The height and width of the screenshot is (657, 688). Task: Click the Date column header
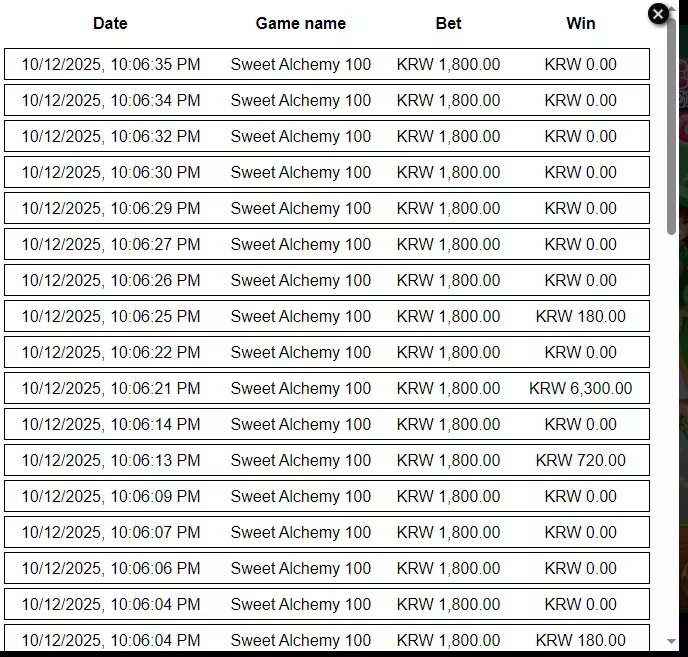(x=110, y=23)
